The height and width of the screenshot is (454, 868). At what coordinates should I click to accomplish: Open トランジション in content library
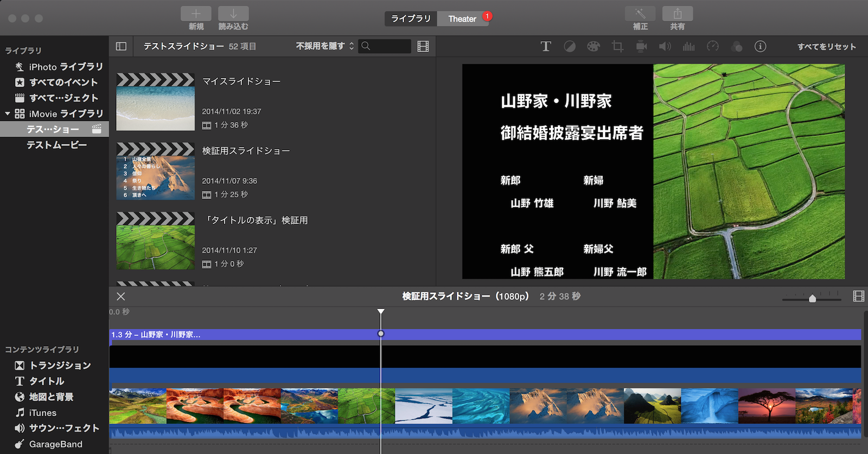click(x=60, y=366)
